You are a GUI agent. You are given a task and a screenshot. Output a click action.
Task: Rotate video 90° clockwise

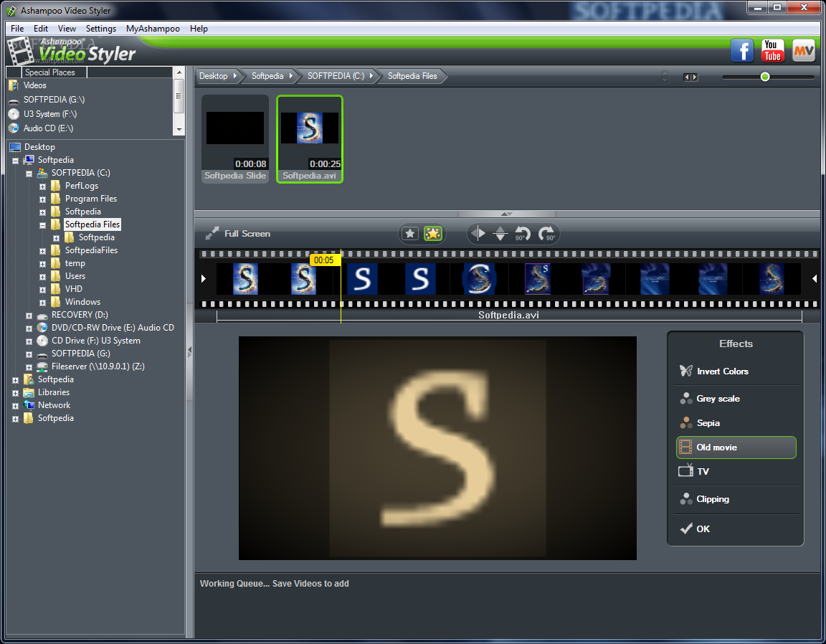(547, 234)
